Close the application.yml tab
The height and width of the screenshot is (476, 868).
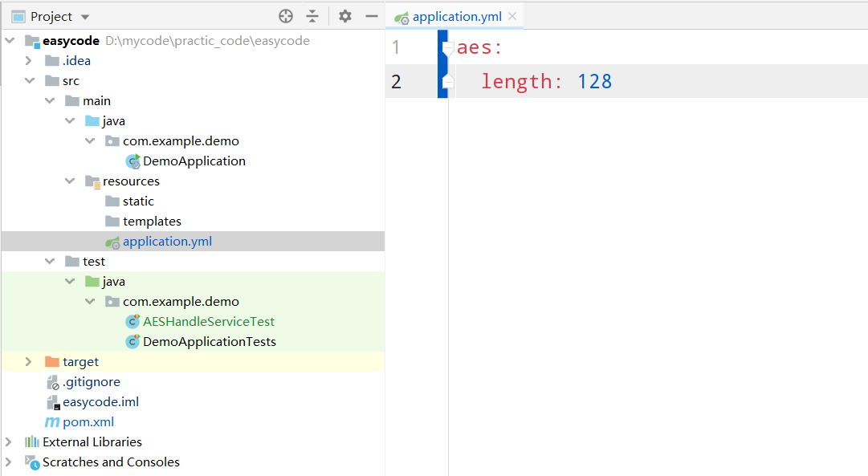point(512,16)
